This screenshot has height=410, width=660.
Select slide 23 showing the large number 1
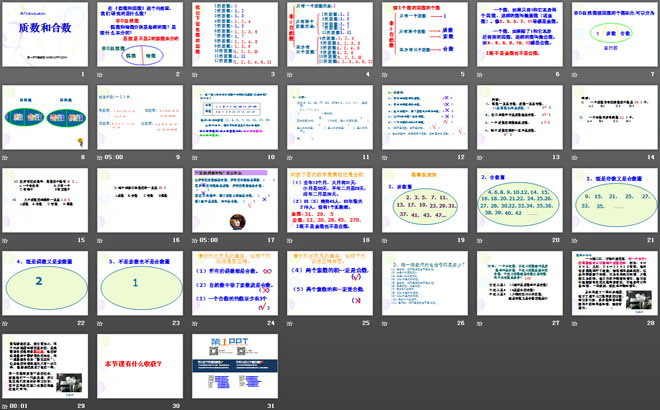click(x=139, y=284)
